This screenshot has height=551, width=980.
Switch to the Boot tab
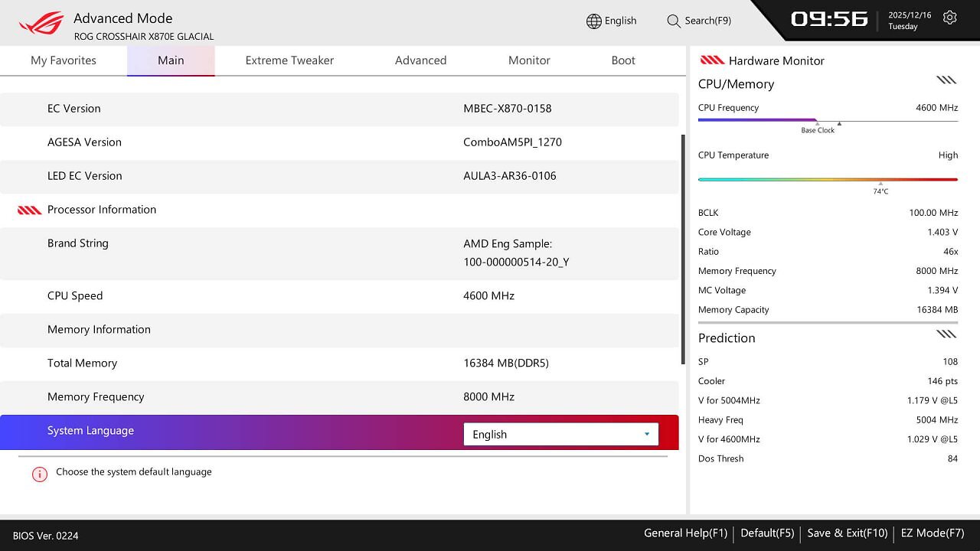623,60
